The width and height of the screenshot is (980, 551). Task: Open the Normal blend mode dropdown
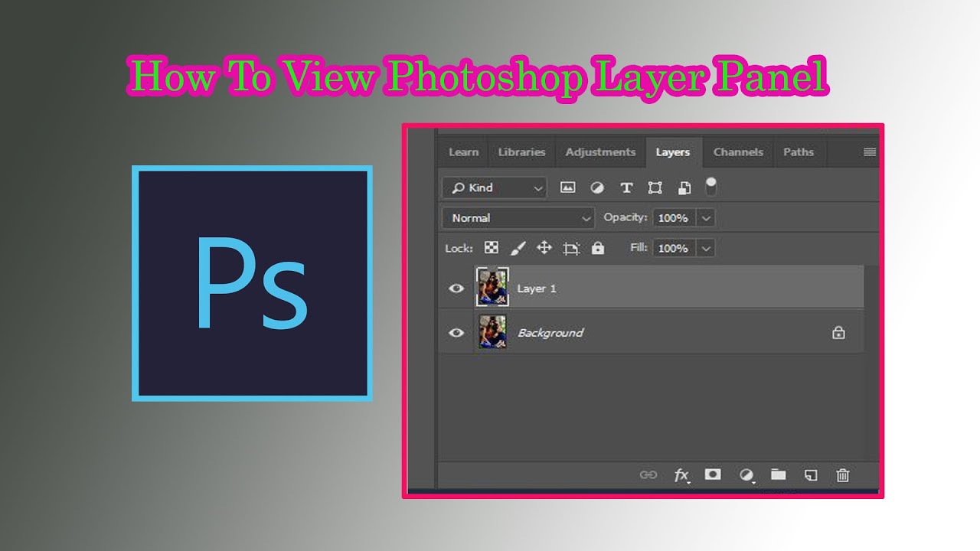click(x=518, y=218)
